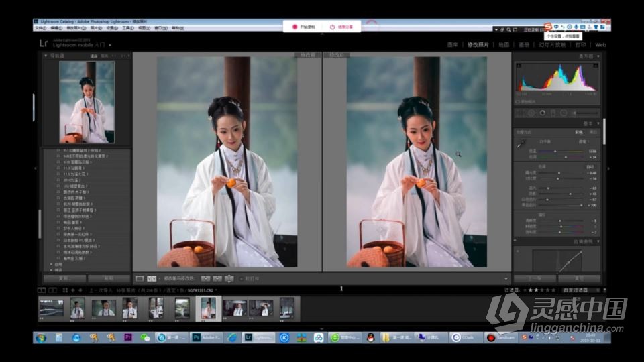Toggle shadow clipping indicator on histogram

(519, 66)
